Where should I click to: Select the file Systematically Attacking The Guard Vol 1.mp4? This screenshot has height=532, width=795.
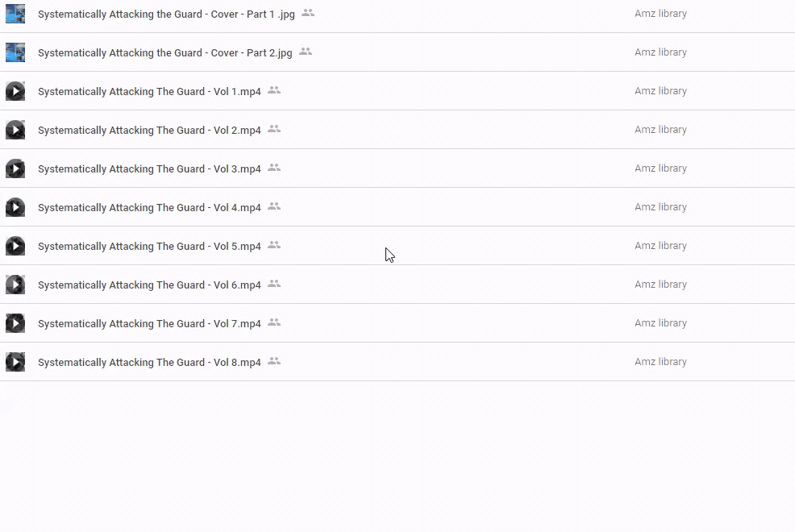149,92
